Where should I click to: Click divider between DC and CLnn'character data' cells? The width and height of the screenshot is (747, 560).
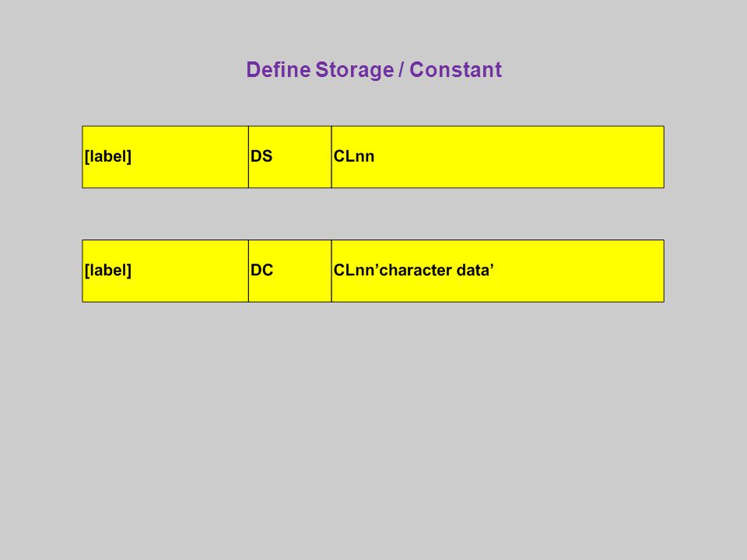tap(331, 271)
